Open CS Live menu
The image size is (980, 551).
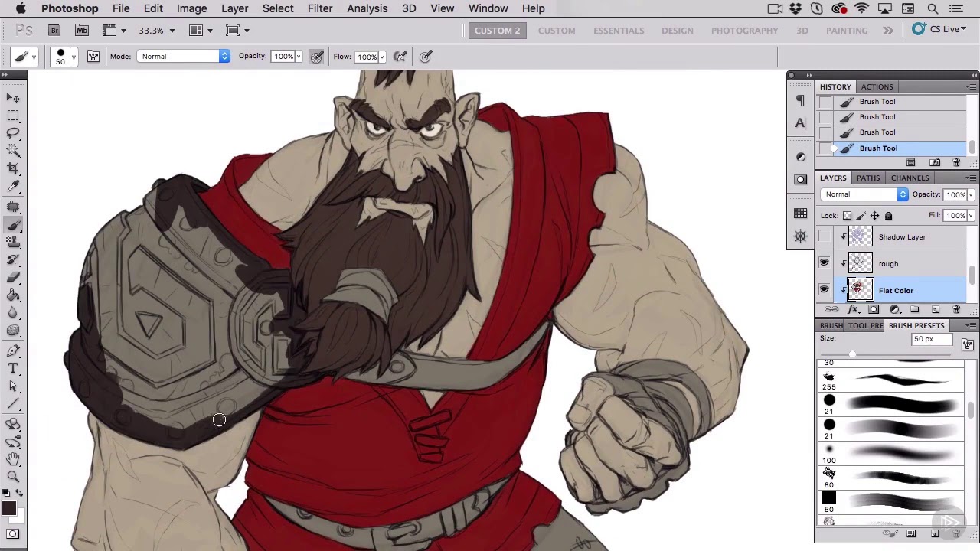click(939, 30)
